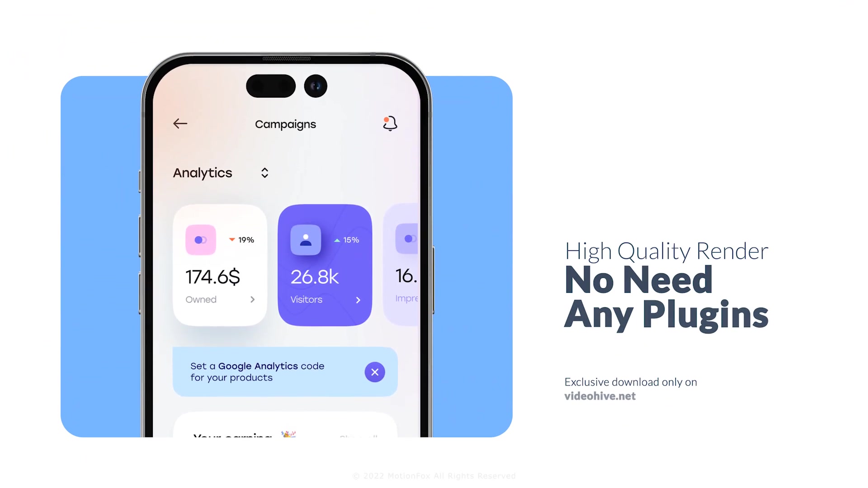Click the forward chevron on Visitors card
The height and width of the screenshot is (488, 868).
359,300
